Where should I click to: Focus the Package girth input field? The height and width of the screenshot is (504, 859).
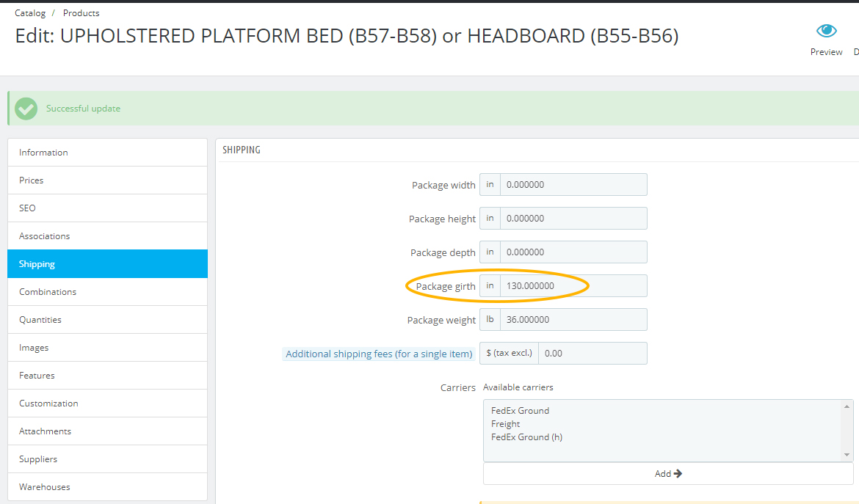click(573, 286)
